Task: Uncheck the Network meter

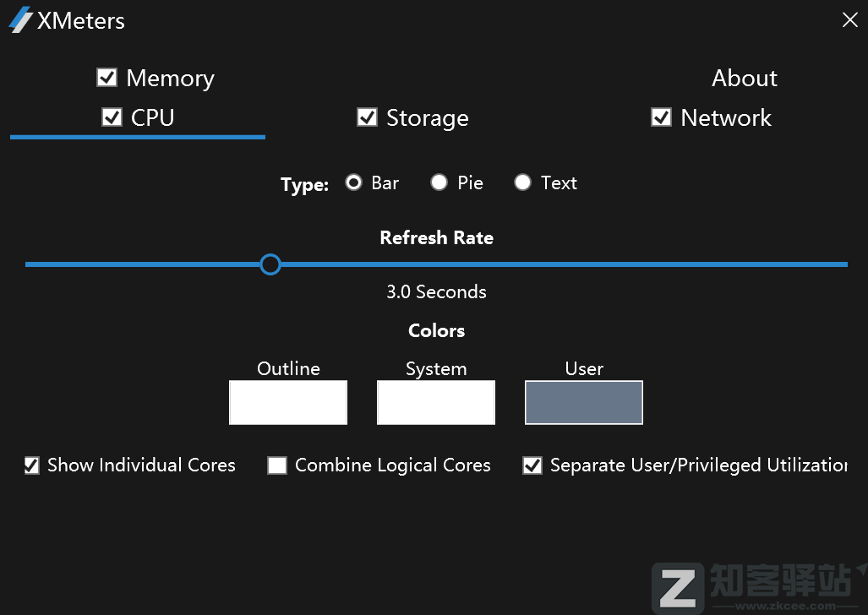Action: click(661, 117)
